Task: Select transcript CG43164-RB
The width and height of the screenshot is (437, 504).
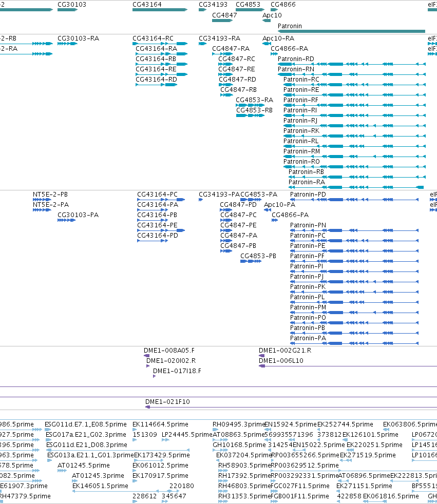Action: click(156, 59)
